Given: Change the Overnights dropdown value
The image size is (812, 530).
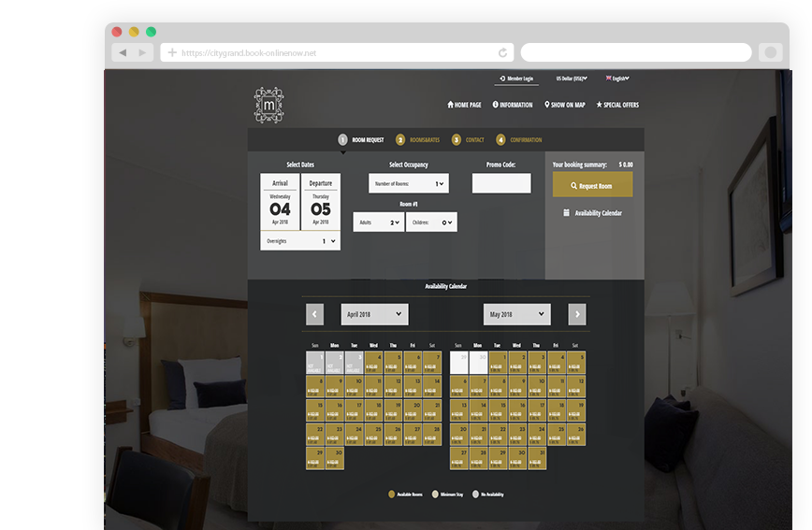Looking at the screenshot, I should [x=300, y=241].
